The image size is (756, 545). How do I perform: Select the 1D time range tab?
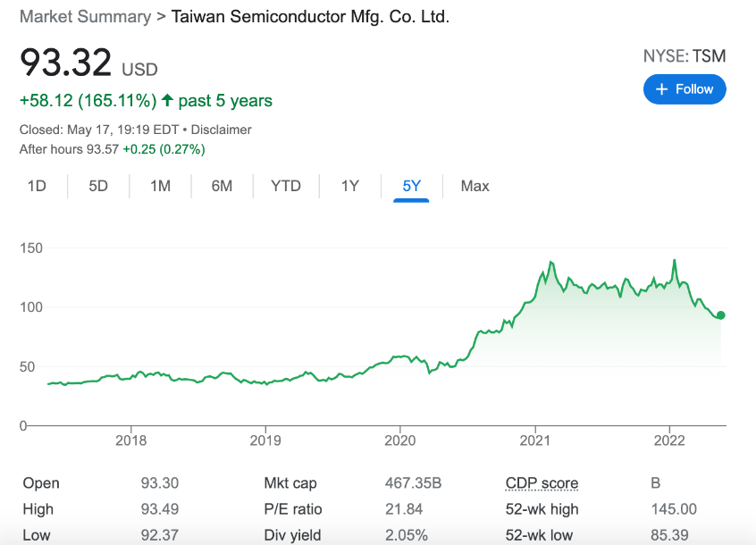click(37, 186)
